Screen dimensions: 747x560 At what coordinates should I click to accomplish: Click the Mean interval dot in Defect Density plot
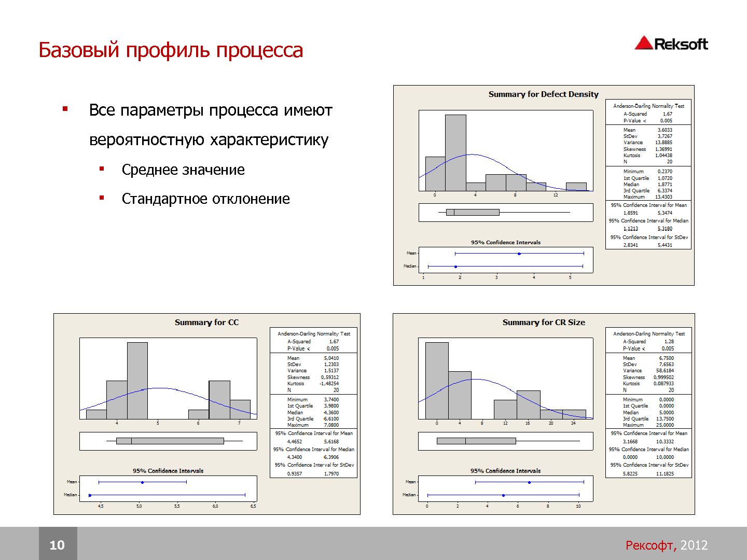519,254
